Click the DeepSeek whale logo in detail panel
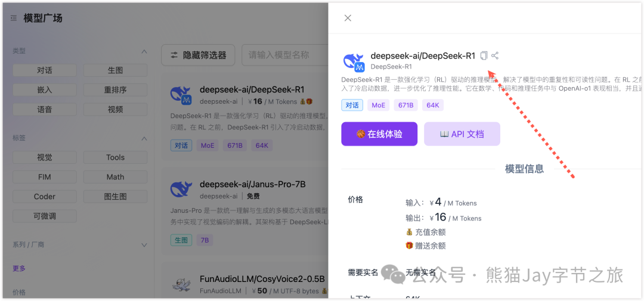 [354, 63]
